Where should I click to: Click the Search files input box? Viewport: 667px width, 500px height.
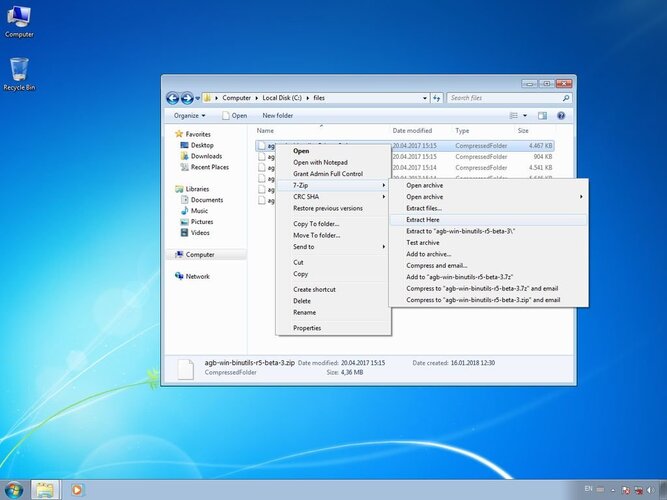tap(505, 98)
